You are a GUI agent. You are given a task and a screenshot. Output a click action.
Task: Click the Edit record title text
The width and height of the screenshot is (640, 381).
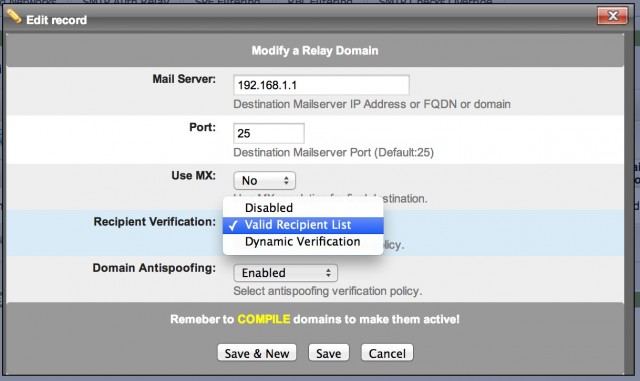(56, 20)
